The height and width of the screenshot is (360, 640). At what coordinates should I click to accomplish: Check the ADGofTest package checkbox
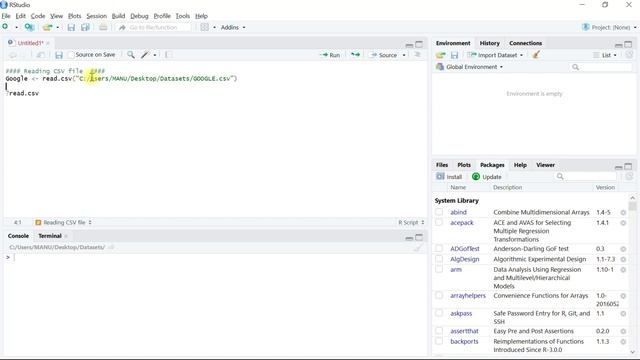pyautogui.click(x=439, y=249)
